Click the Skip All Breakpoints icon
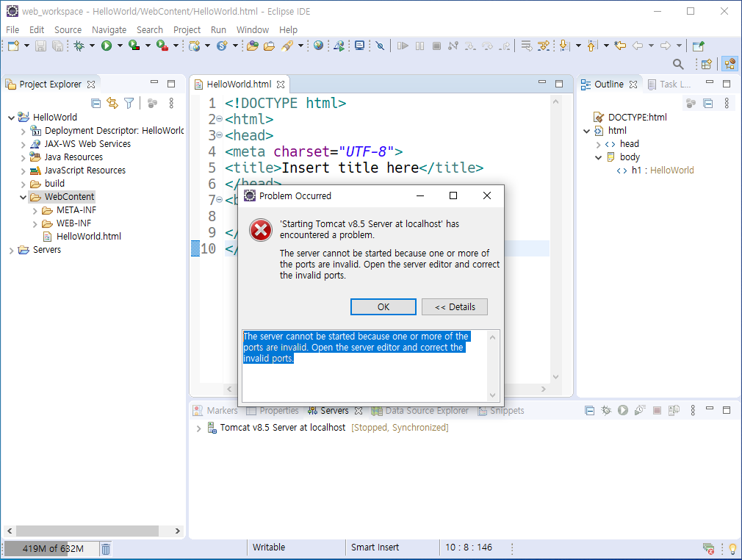Screen dimensions: 742x560 point(380,46)
